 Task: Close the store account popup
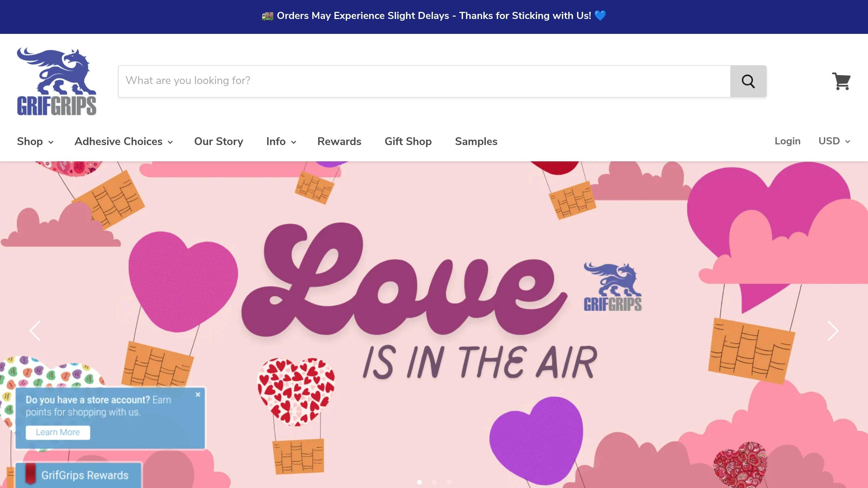tap(198, 394)
